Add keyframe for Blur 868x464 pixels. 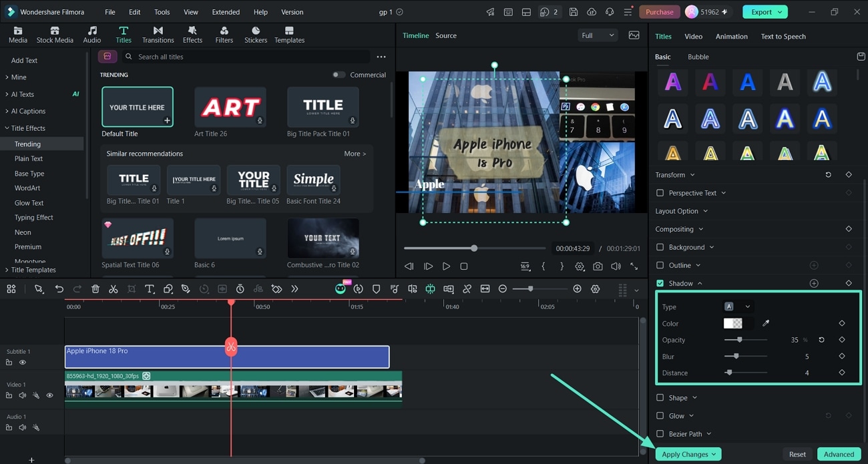(842, 356)
